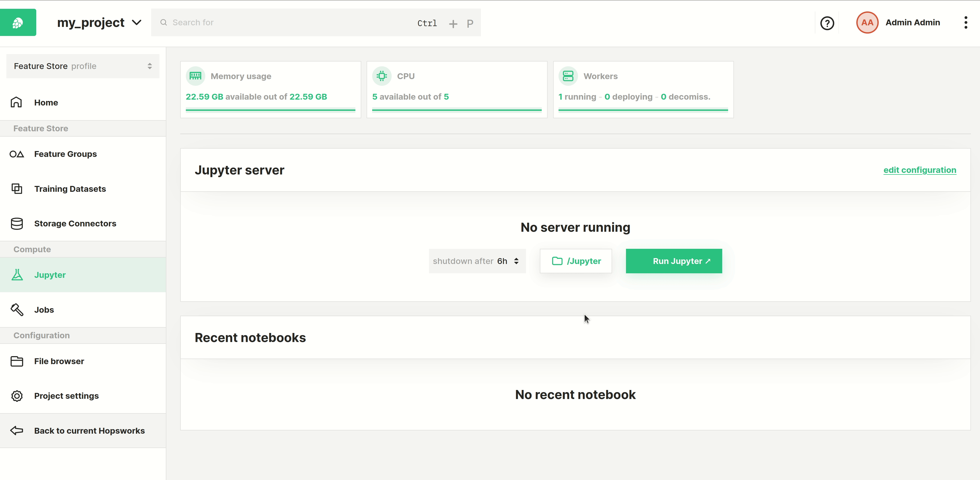Image resolution: width=980 pixels, height=480 pixels.
Task: Click the /Jupyter folder button
Action: click(575, 261)
